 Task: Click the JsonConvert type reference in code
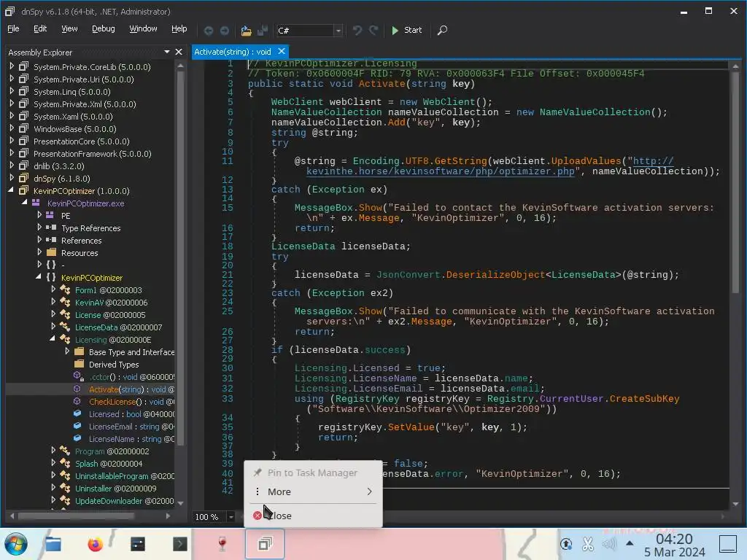tap(408, 275)
